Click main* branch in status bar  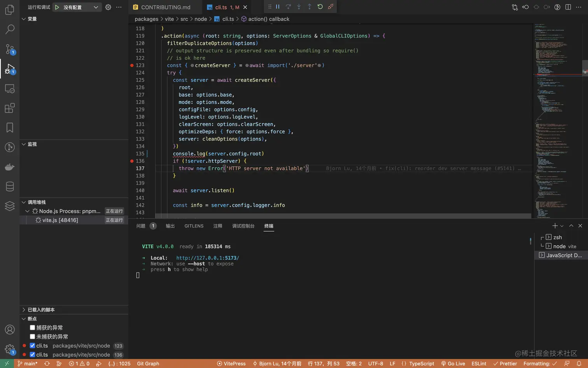pos(27,363)
